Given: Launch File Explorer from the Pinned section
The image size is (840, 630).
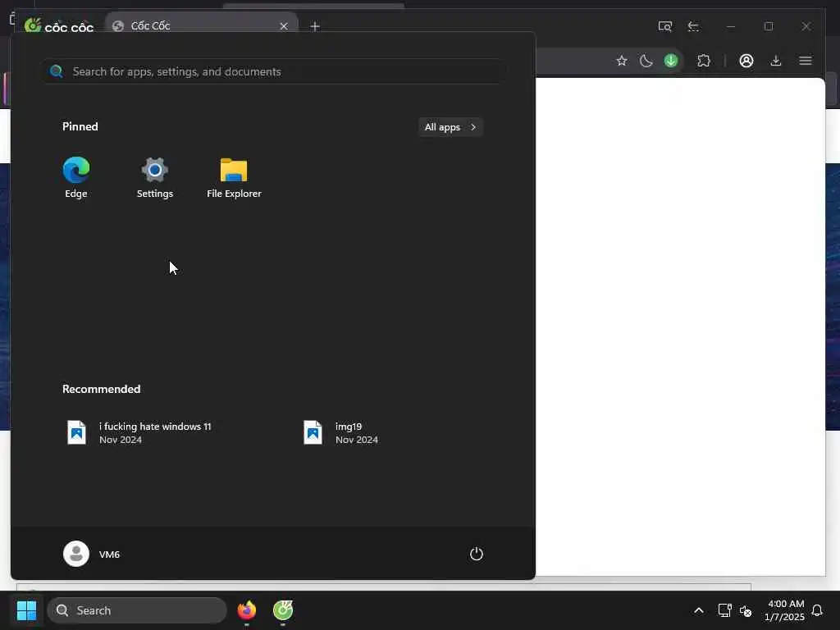Looking at the screenshot, I should (234, 178).
